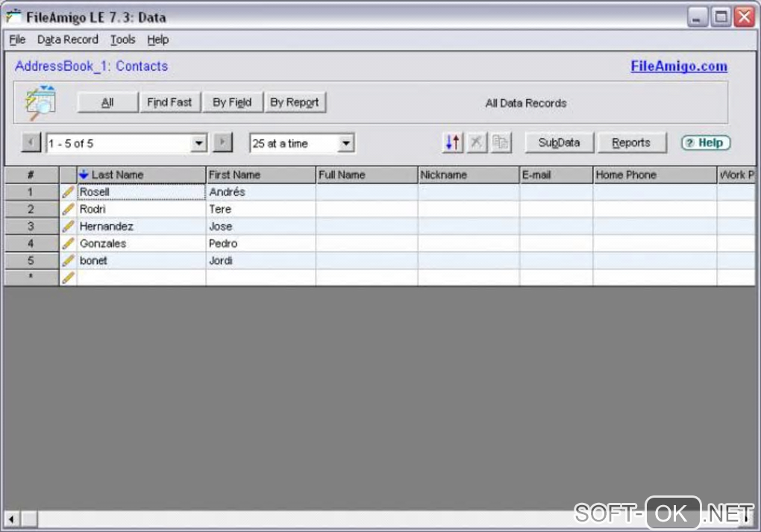This screenshot has height=532, width=761.
Task: Edit the Rosell record with pencil icon
Action: 68,193
